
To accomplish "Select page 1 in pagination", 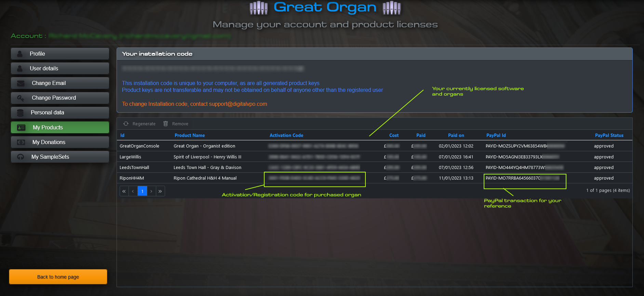I will pos(142,191).
